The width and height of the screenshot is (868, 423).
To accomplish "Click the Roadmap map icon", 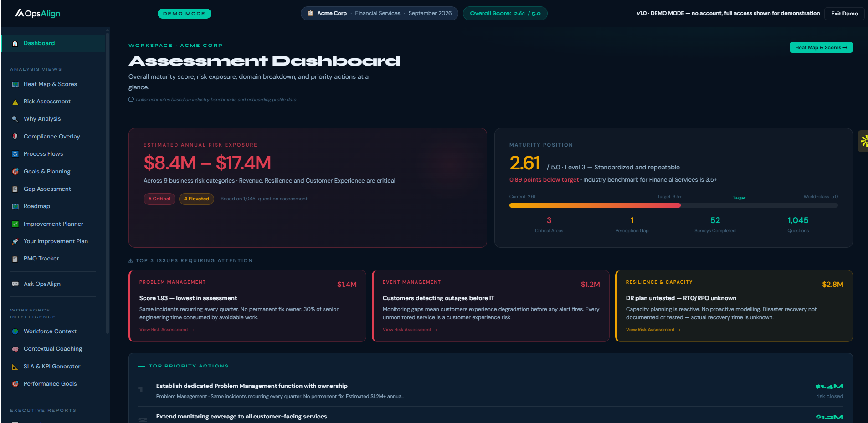I will tap(15, 206).
